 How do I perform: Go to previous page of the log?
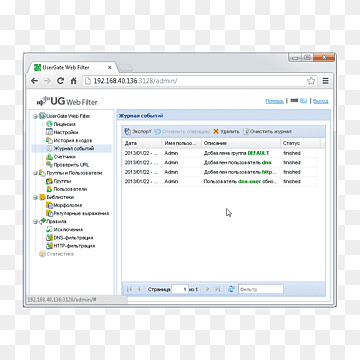[139, 289]
